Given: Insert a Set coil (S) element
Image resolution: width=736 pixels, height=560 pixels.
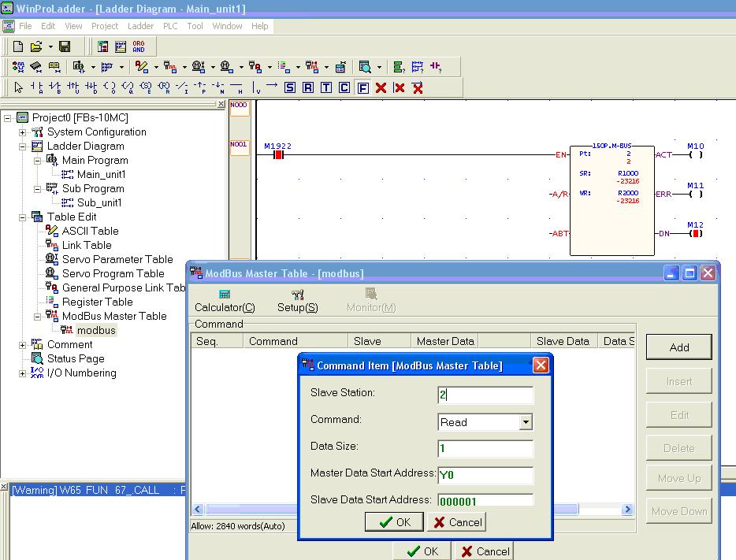Looking at the screenshot, I should [x=146, y=87].
